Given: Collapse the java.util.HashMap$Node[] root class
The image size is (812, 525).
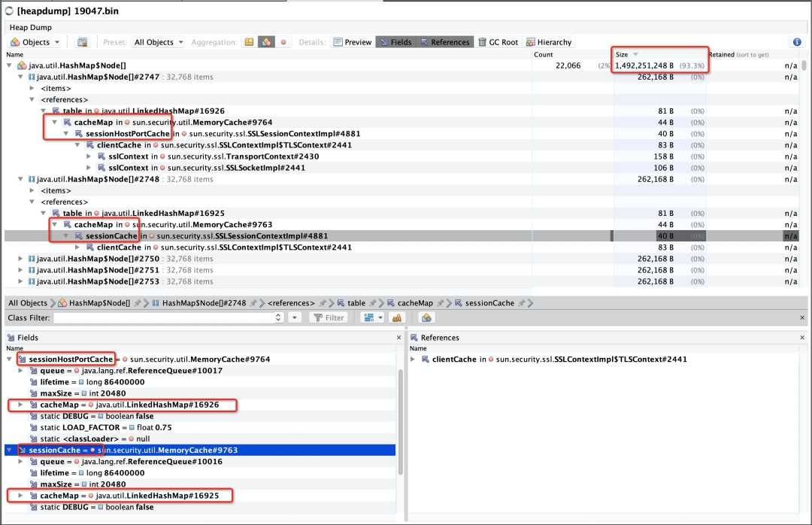Looking at the screenshot, I should (9, 65).
